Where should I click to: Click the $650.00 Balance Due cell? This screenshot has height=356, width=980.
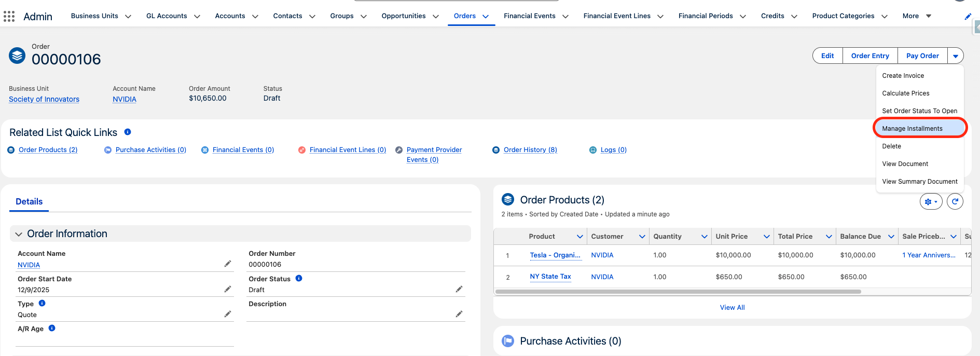pyautogui.click(x=853, y=277)
